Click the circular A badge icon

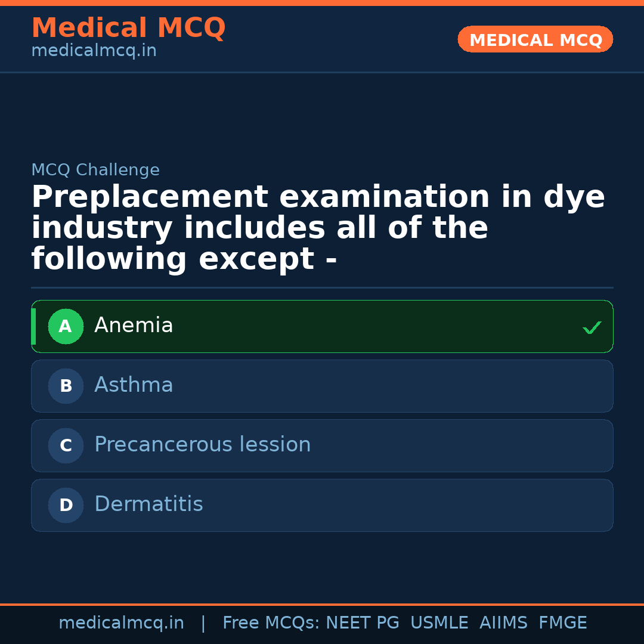(66, 326)
